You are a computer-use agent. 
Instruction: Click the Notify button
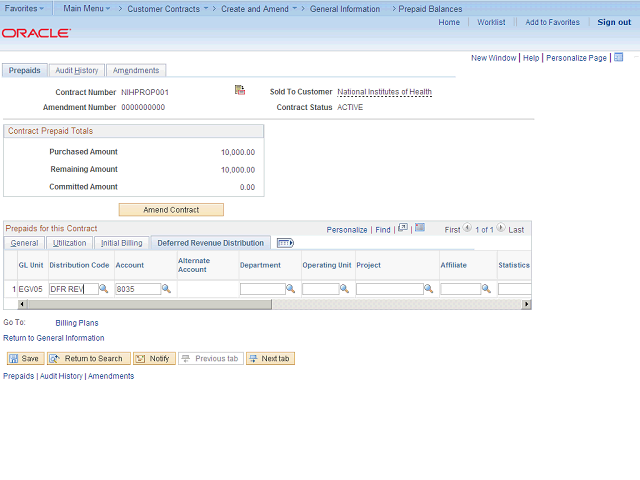tap(154, 358)
